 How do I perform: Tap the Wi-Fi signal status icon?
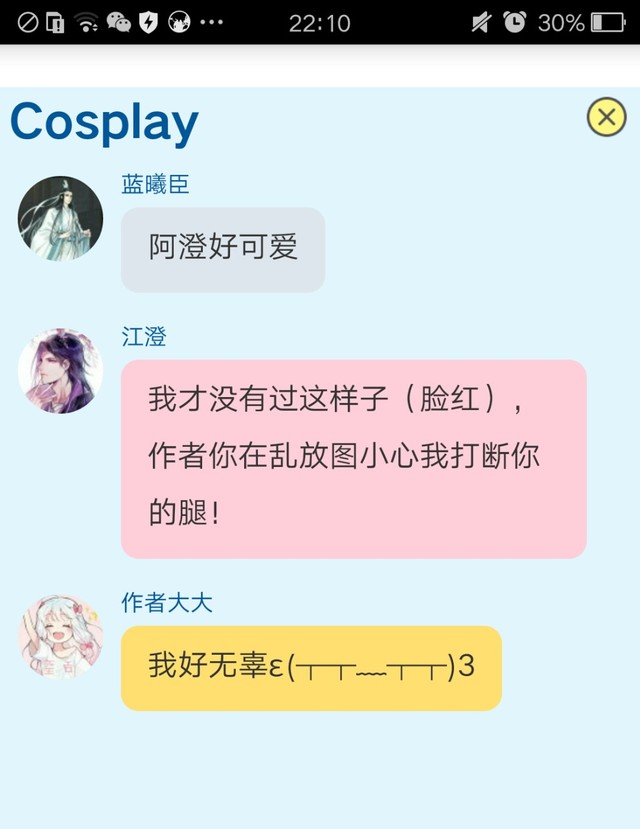(x=86, y=23)
